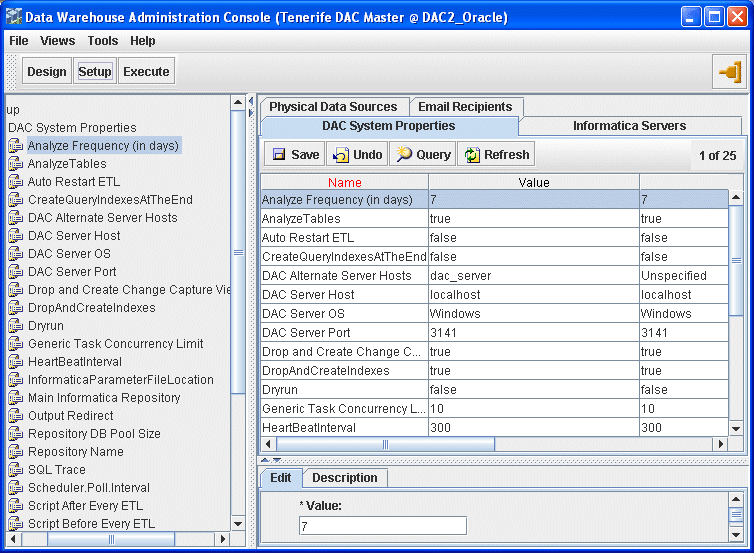Click the Refresh arrows icon
Viewport: 754px width, 553px height.
pyautogui.click(x=472, y=154)
